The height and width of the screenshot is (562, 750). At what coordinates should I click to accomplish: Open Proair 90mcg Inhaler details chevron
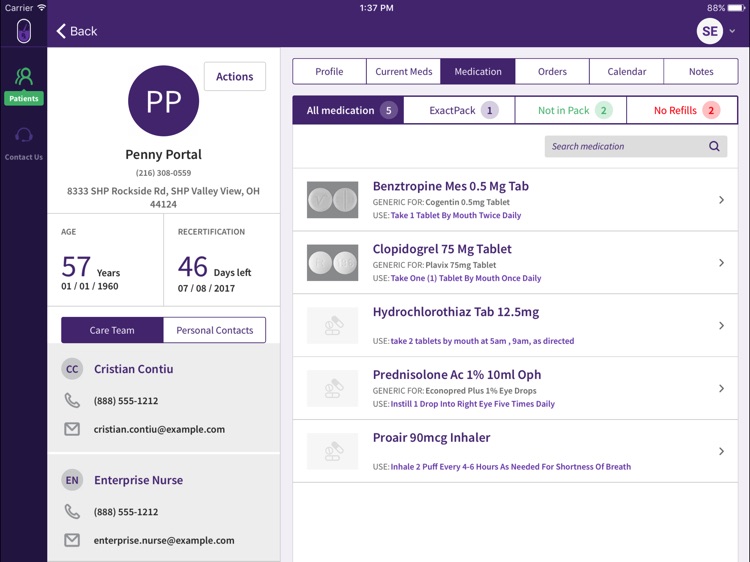pos(721,451)
